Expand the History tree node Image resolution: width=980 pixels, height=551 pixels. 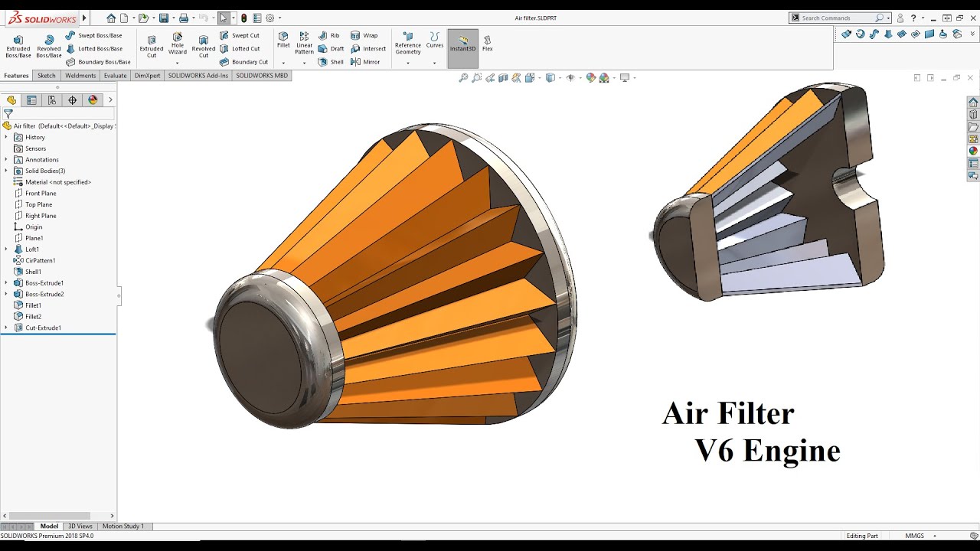[x=6, y=138]
